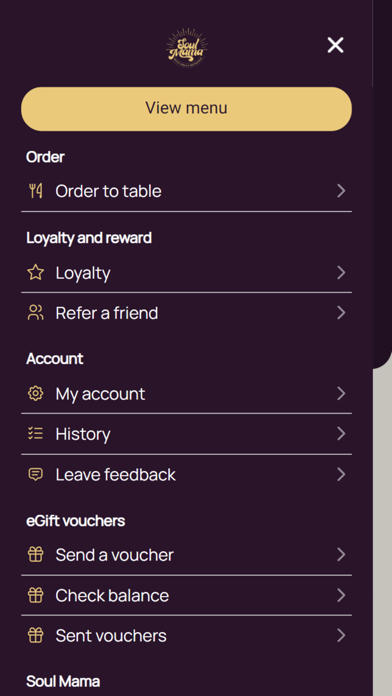Viewport: 392px width, 696px height.
Task: Expand My account via the chevron arrow
Action: (x=341, y=394)
